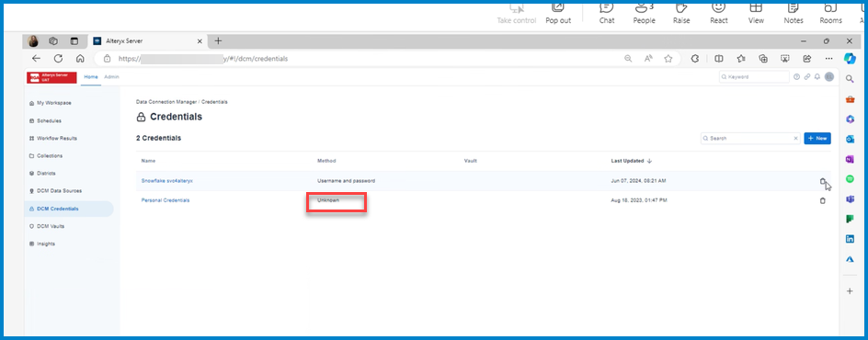Open Teams meeting Notes
Screen dimensions: 868x340
[x=794, y=13]
